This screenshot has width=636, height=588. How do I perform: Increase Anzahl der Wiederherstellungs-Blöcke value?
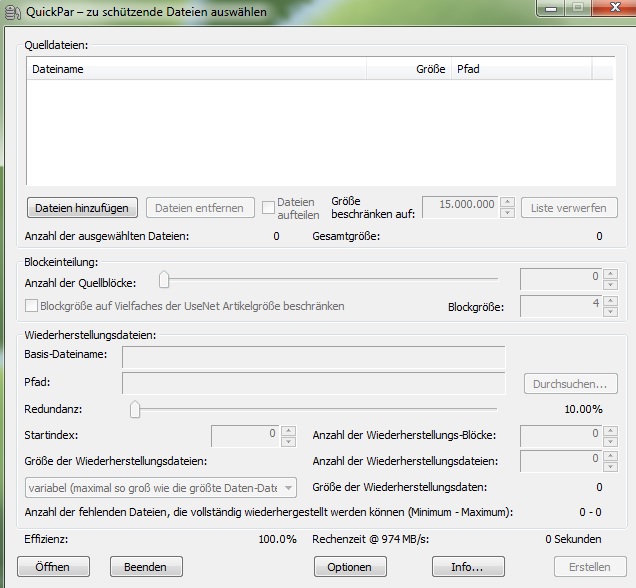(610, 431)
